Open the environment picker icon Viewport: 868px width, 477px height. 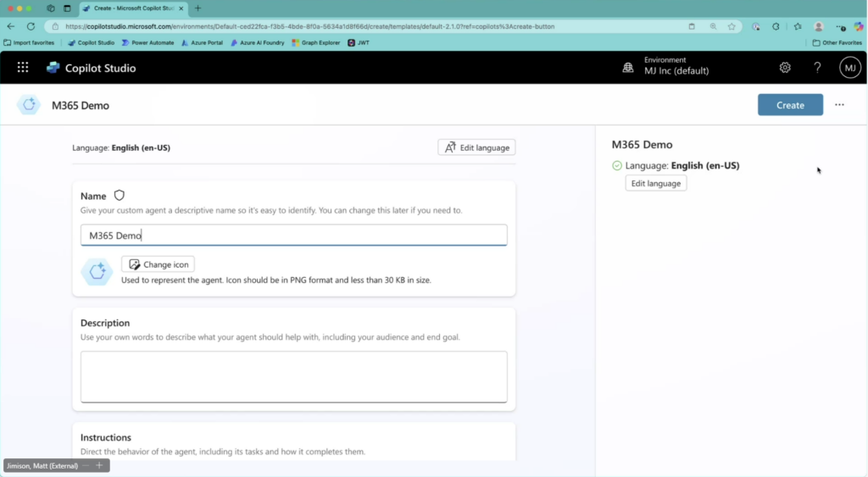click(628, 68)
